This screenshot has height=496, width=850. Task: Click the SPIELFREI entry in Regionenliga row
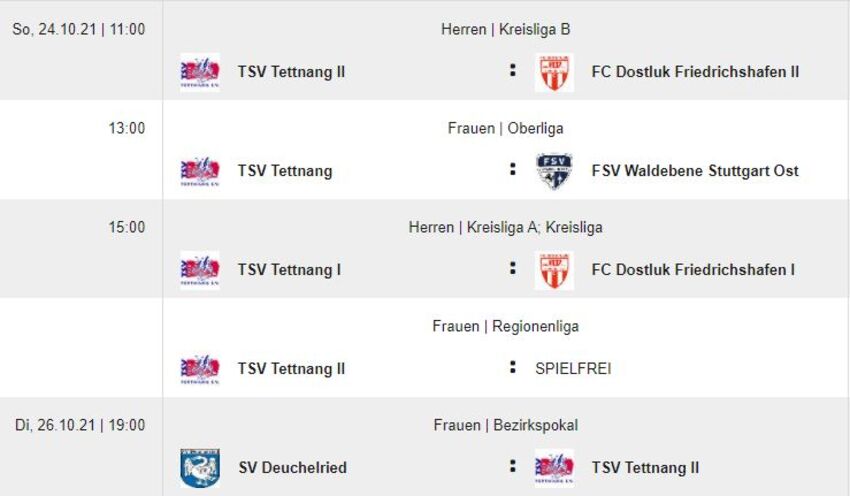point(573,369)
